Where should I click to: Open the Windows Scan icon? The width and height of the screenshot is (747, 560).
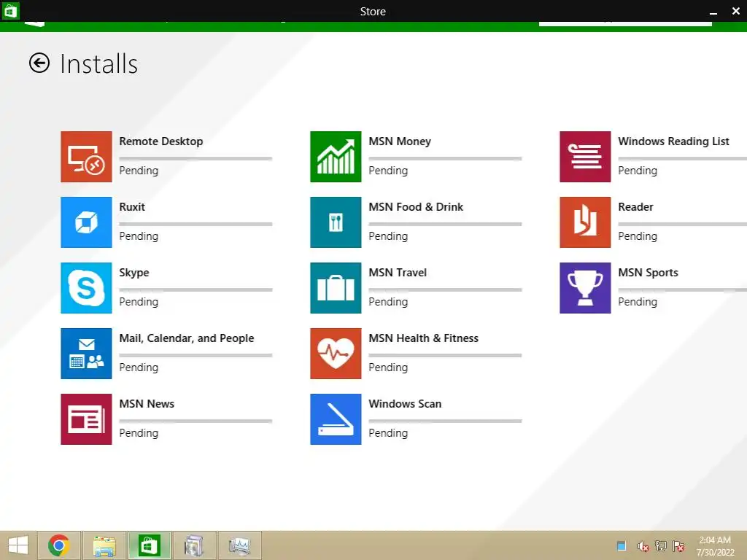336,419
